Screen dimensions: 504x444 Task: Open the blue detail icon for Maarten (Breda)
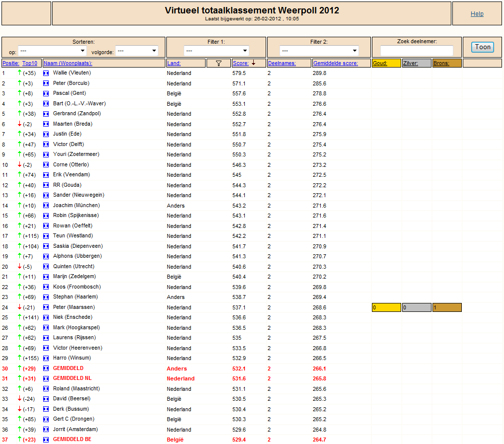point(46,124)
